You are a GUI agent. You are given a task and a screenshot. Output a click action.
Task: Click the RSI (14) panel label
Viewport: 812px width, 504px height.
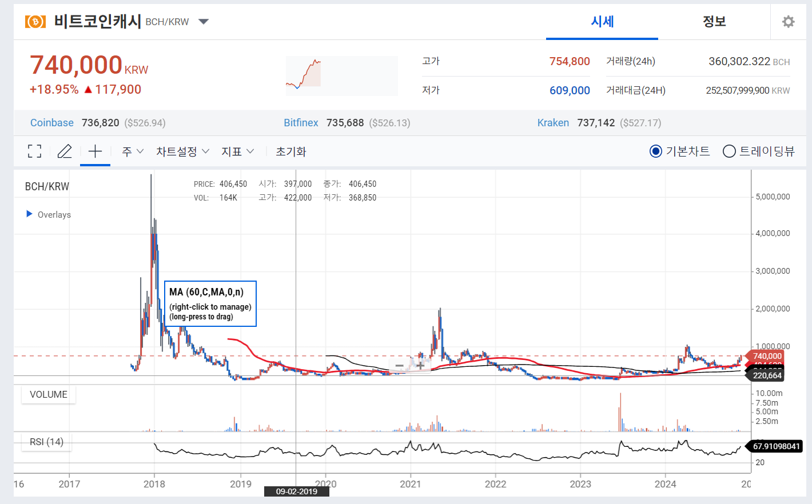pos(46,442)
